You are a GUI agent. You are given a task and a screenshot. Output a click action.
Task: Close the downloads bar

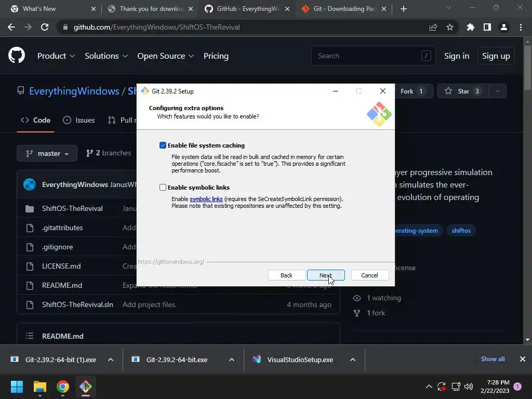pos(523,359)
